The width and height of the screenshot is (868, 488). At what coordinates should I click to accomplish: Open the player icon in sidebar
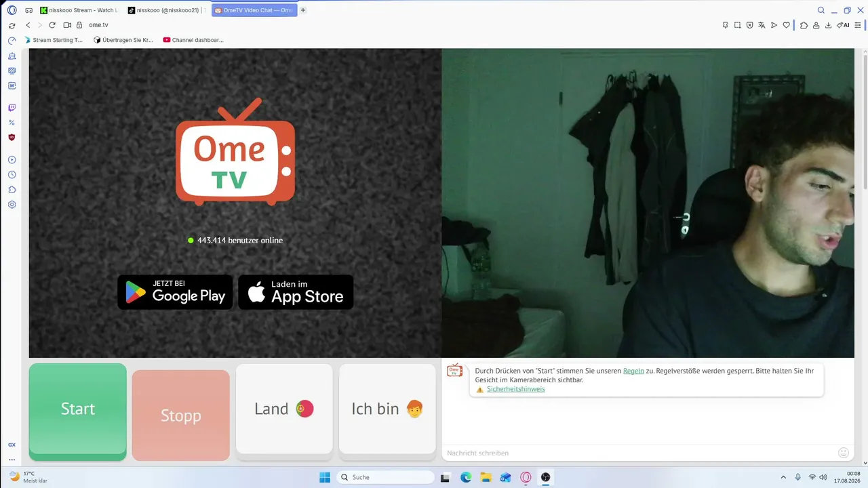(12, 160)
